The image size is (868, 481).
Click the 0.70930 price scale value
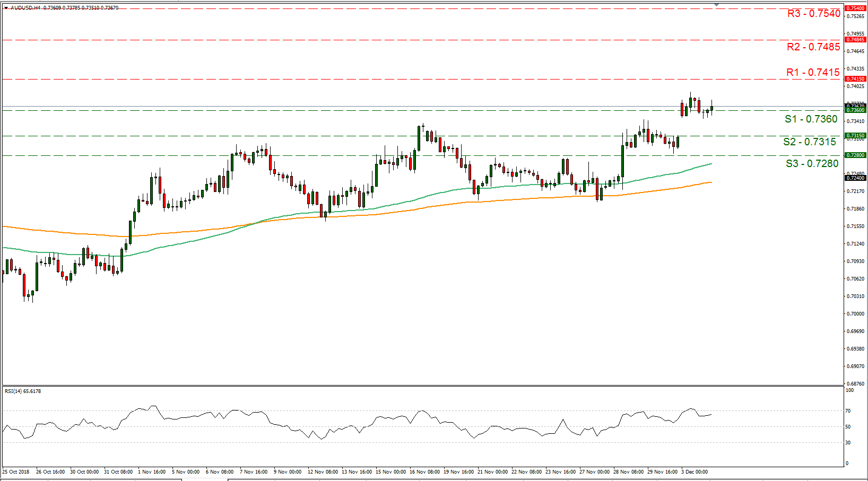[x=856, y=261]
